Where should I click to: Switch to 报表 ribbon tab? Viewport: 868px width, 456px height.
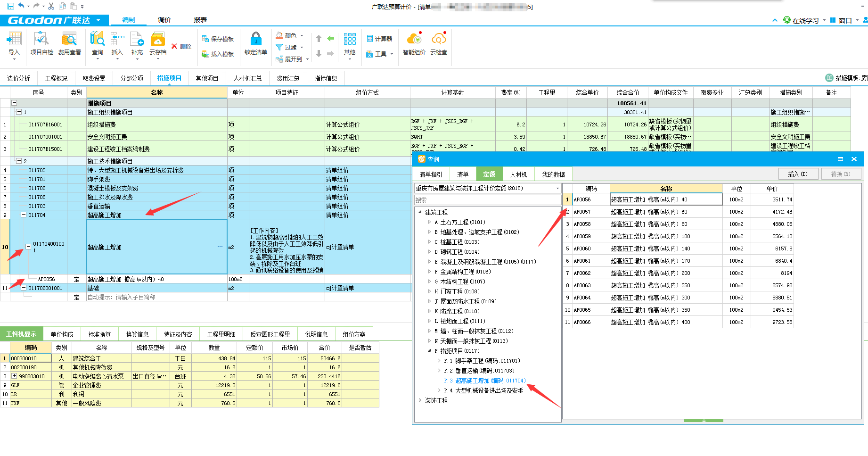tap(200, 20)
